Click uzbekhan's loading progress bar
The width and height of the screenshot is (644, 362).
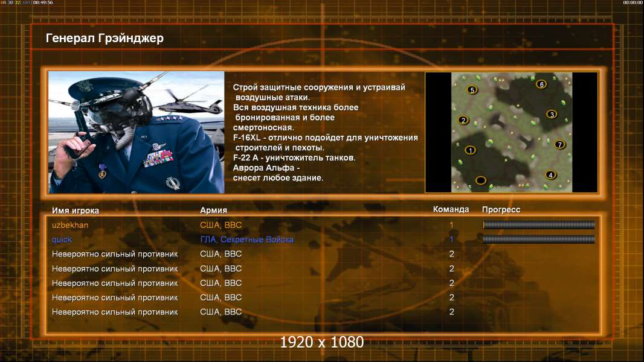coord(539,224)
